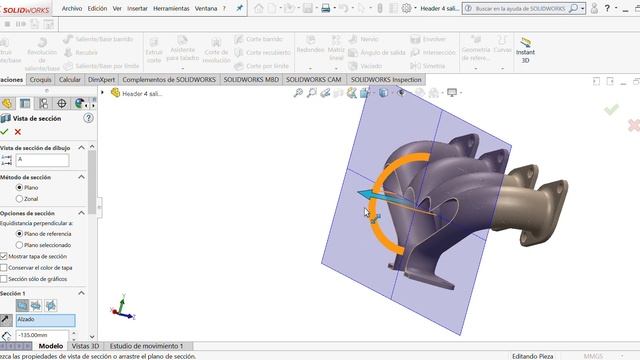Open the Insertar menu
The image size is (640, 360).
(x=137, y=8)
